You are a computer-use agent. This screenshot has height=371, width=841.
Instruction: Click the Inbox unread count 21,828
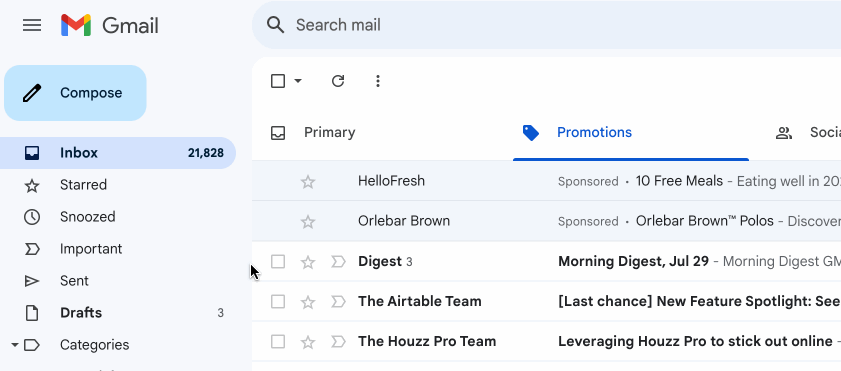[x=205, y=153]
